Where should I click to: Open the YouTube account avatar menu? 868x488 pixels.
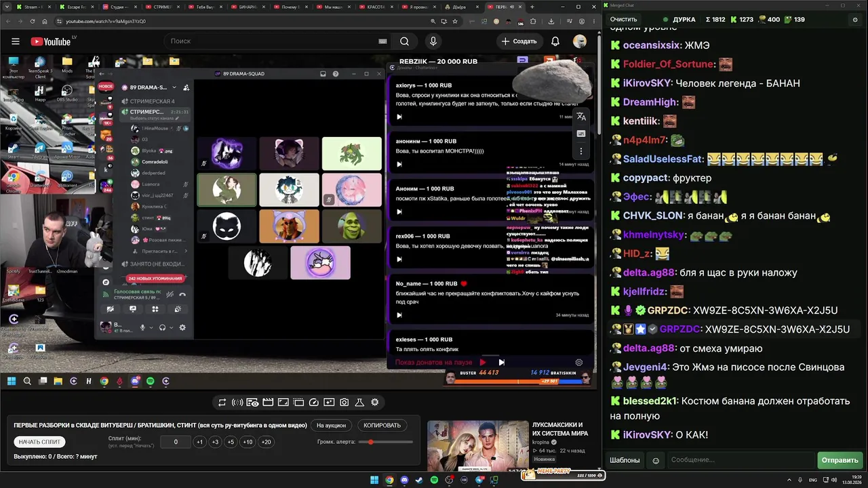click(x=580, y=41)
